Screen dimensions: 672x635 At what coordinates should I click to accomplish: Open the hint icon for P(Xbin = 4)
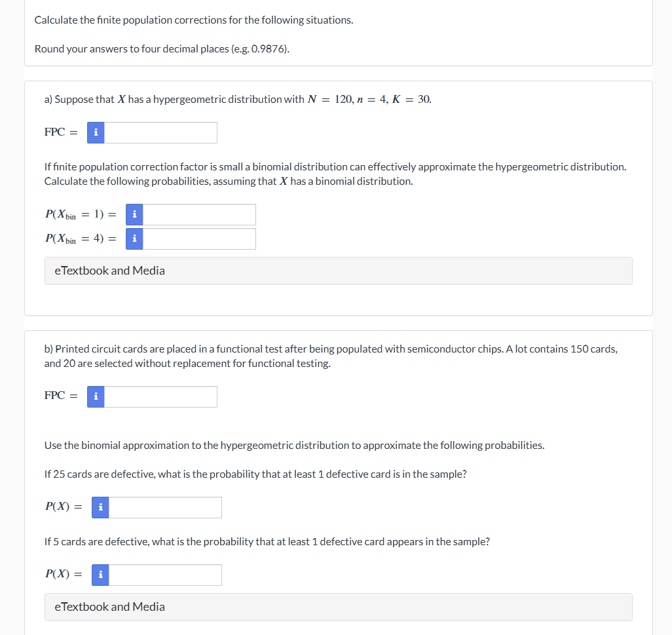(x=134, y=239)
